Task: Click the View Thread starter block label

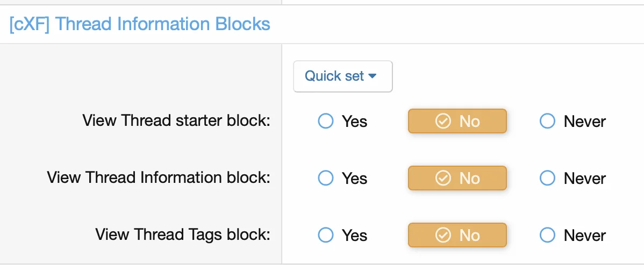Action: (176, 120)
